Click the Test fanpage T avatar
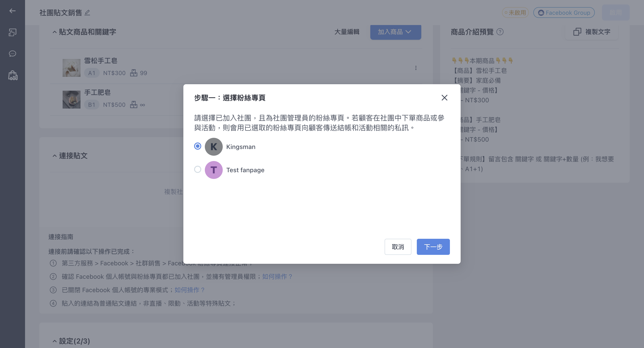The height and width of the screenshot is (348, 644). 214,170
